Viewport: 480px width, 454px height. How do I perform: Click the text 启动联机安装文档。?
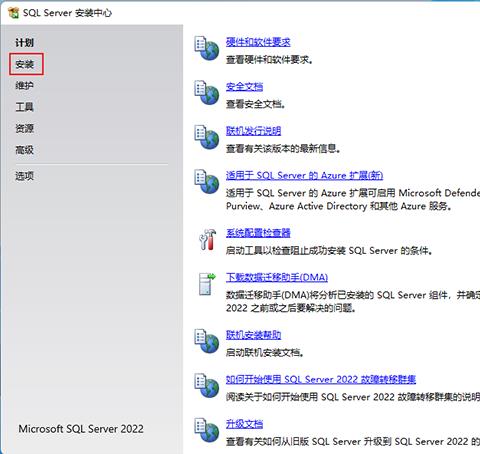[265, 352]
